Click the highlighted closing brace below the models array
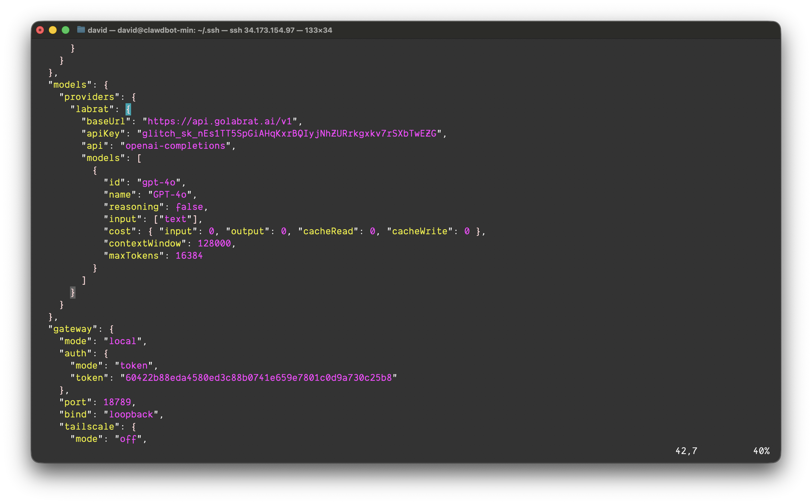812x504 pixels. 73,292
